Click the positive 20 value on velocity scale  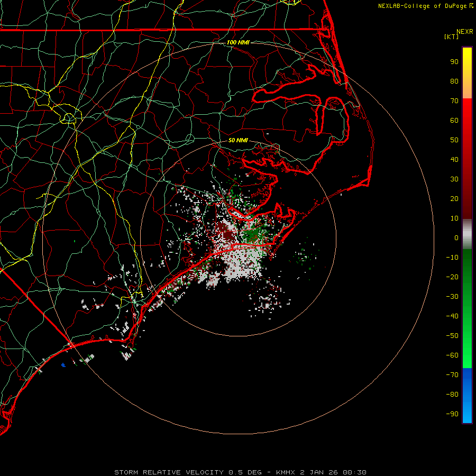454,199
